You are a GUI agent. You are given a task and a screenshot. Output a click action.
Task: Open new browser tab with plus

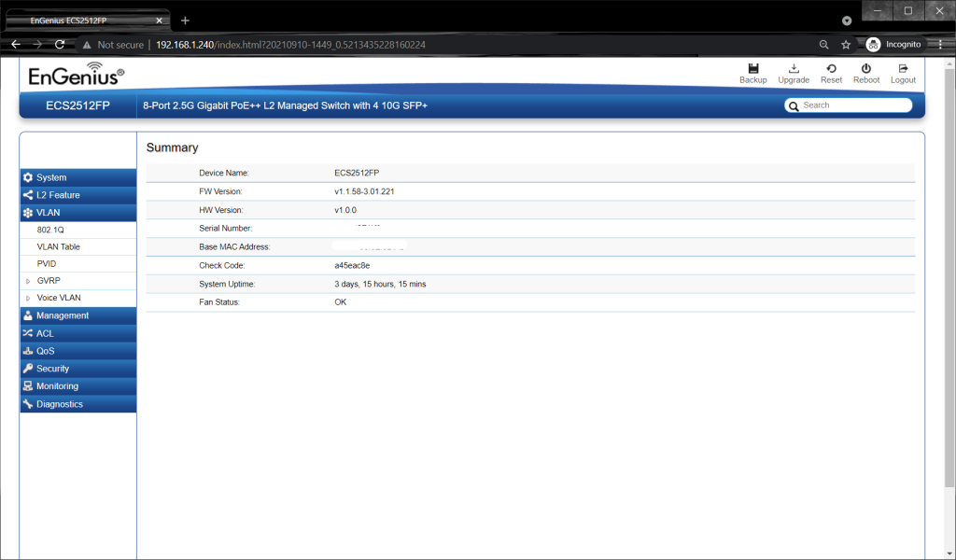click(x=186, y=21)
